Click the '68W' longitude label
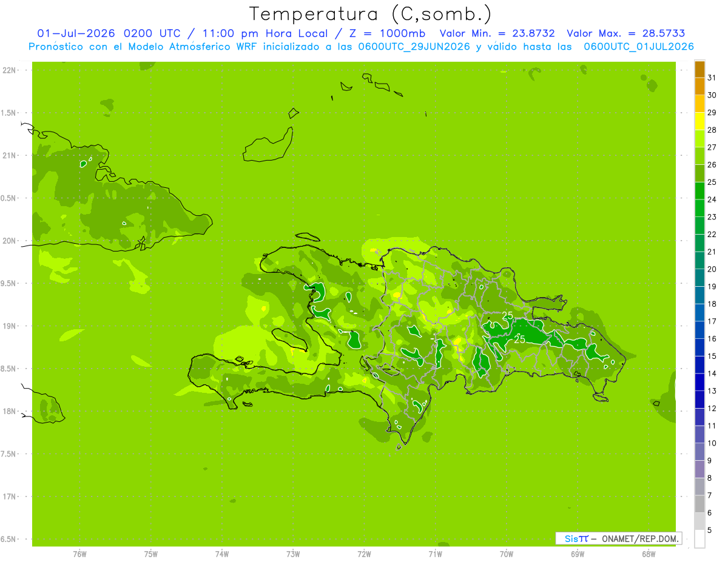This screenshot has height=562, width=728. tap(649, 554)
